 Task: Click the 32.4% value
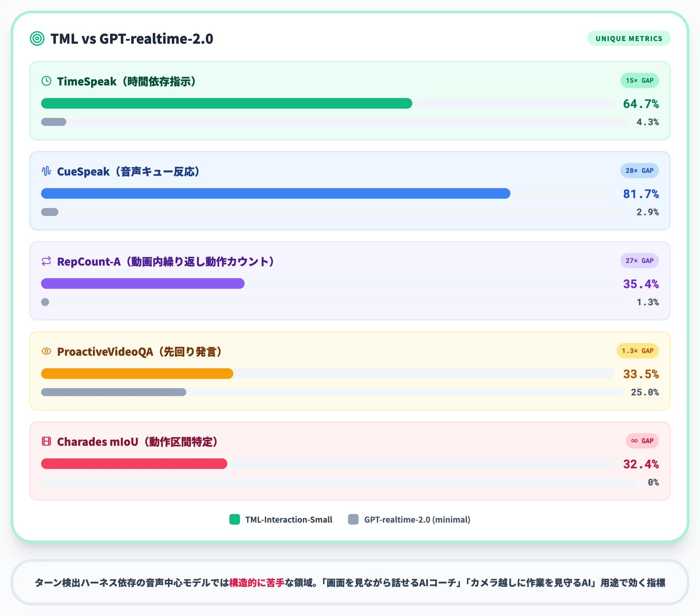pos(641,464)
